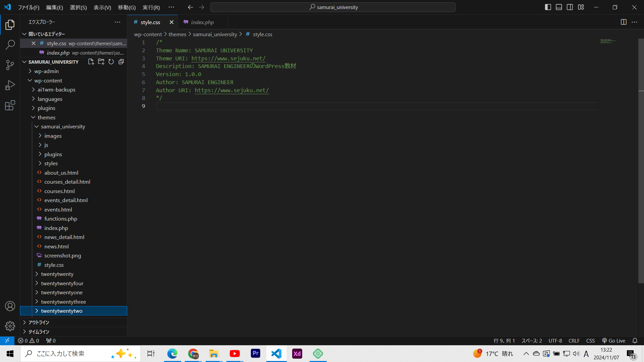Toggle the bottom panel visibility
Screen dimensions: 644x362
[x=559, y=7]
